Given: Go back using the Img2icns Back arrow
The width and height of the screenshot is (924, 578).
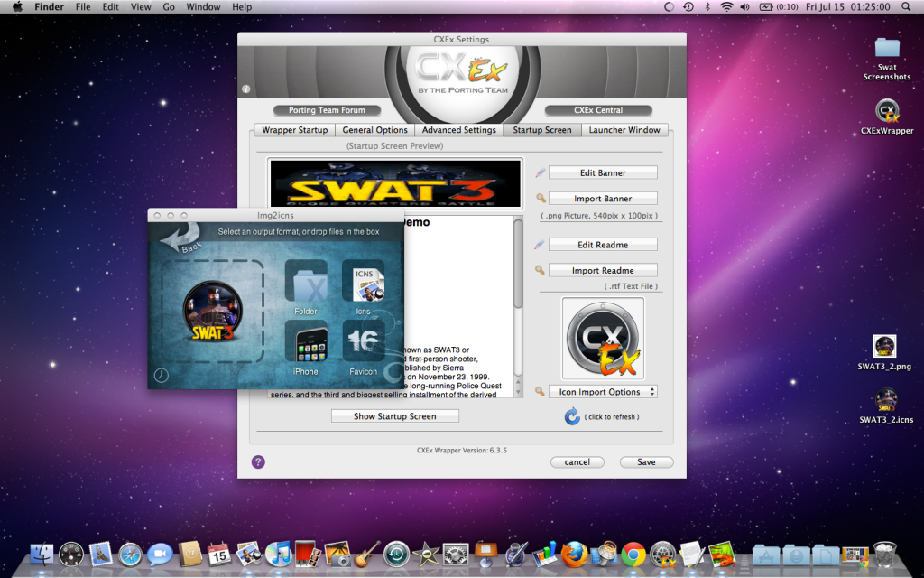Looking at the screenshot, I should click(x=181, y=238).
